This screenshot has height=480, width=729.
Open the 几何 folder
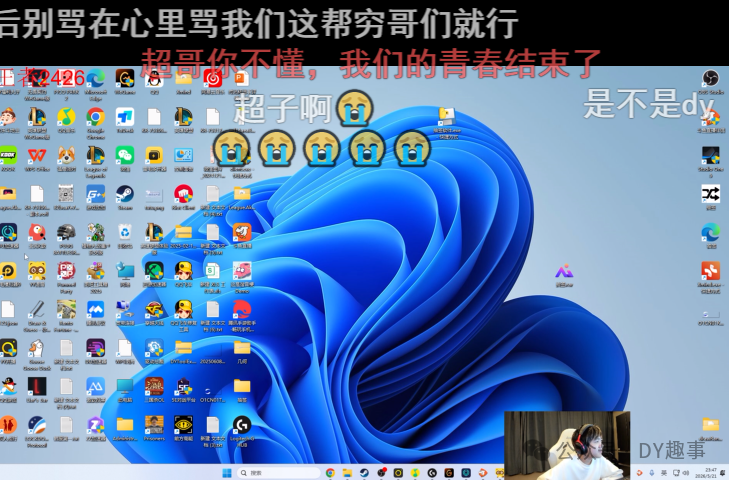(242, 353)
